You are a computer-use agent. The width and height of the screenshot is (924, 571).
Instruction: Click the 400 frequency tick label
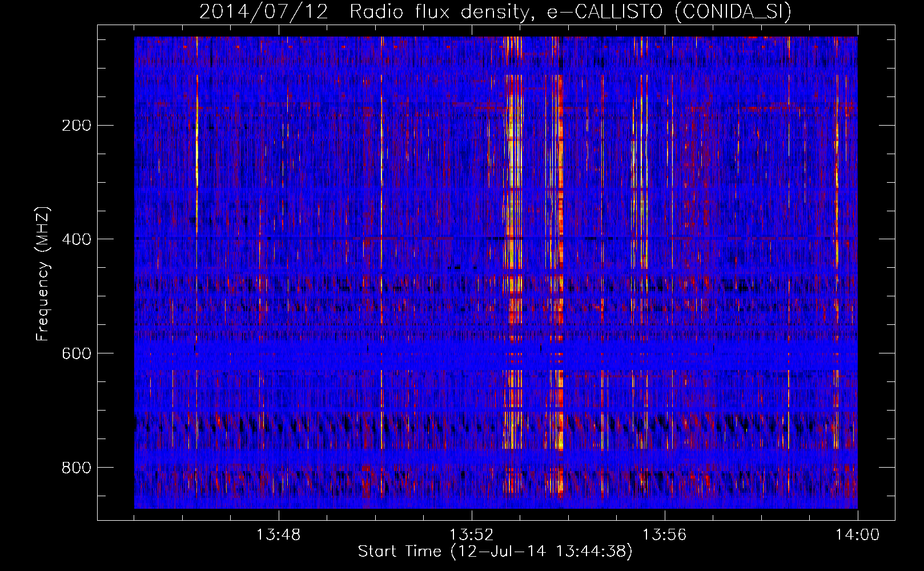click(77, 239)
